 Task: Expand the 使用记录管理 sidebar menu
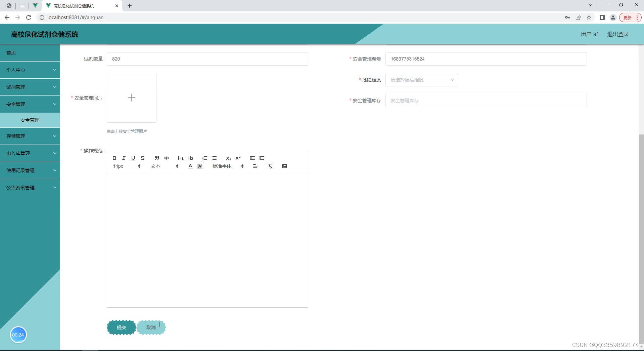coord(30,170)
